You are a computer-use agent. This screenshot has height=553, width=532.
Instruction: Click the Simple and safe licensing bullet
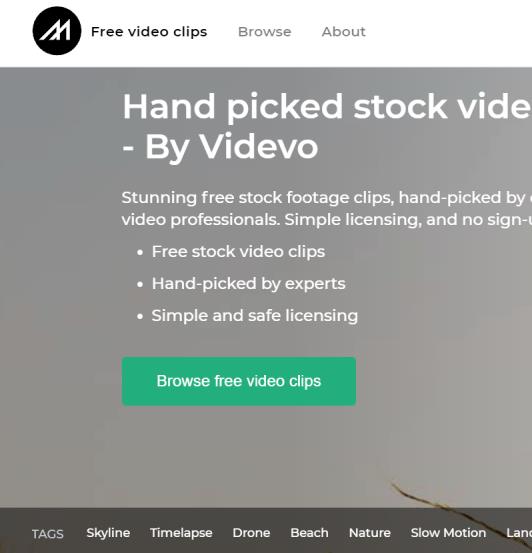255,315
